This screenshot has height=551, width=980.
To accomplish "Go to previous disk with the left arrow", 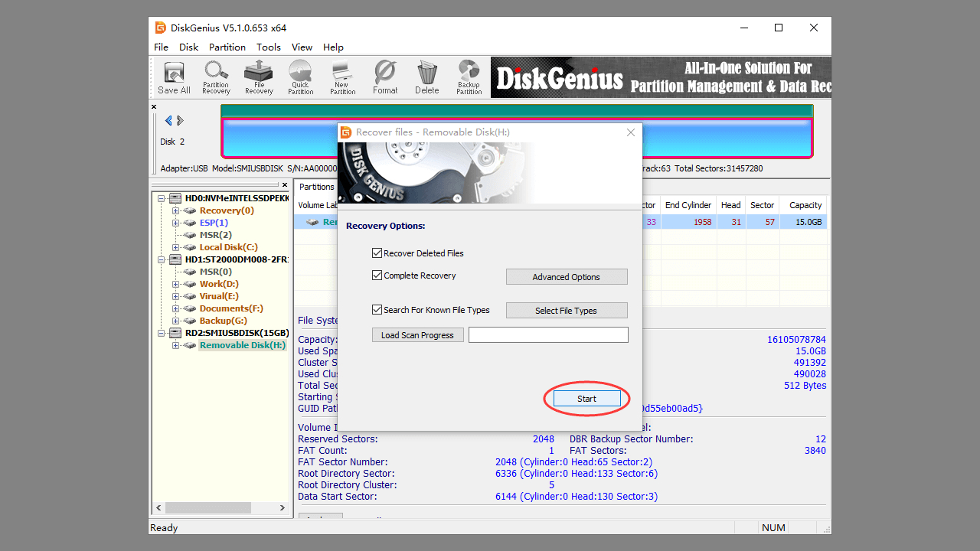I will point(168,121).
